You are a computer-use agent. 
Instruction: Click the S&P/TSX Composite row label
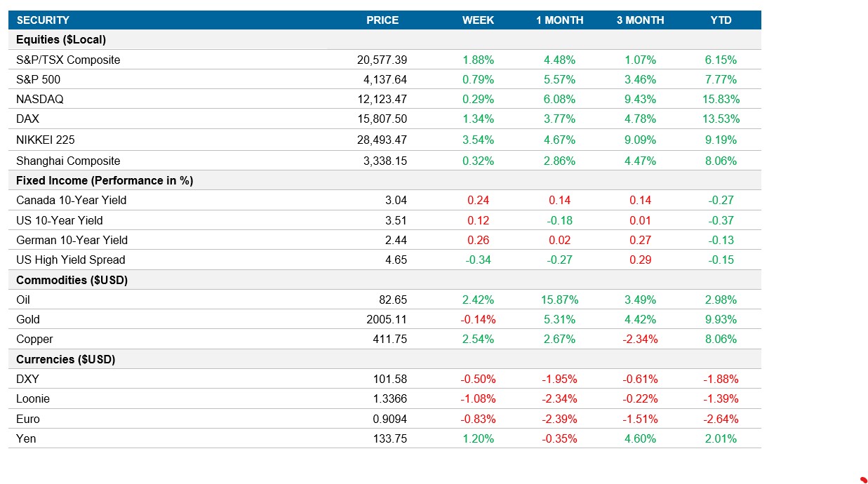pos(68,60)
